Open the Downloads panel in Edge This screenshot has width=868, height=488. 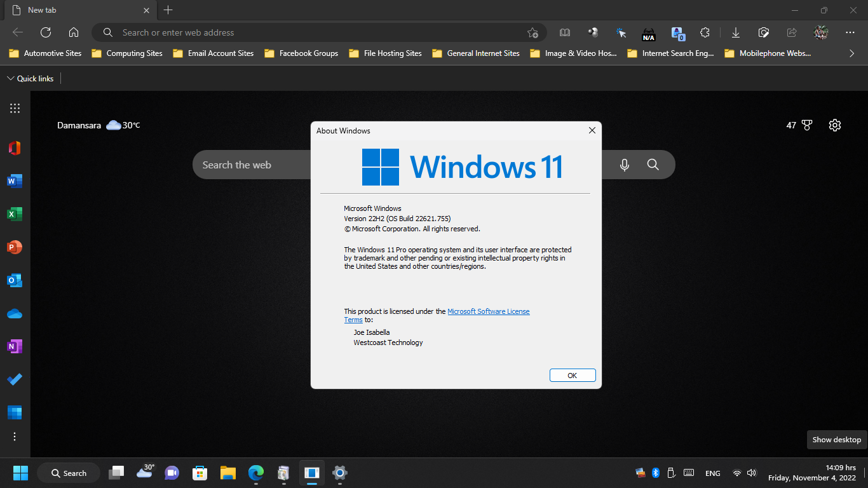736,32
